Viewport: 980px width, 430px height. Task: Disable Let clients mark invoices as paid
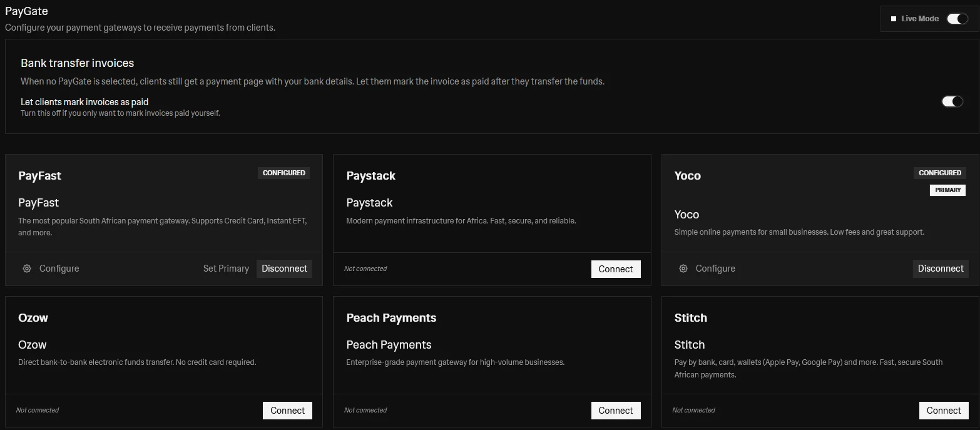(952, 101)
